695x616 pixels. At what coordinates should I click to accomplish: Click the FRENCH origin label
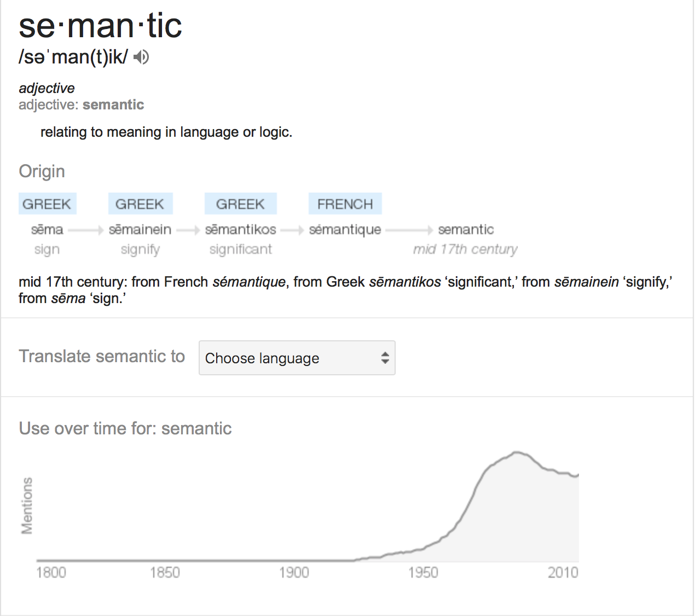[345, 204]
